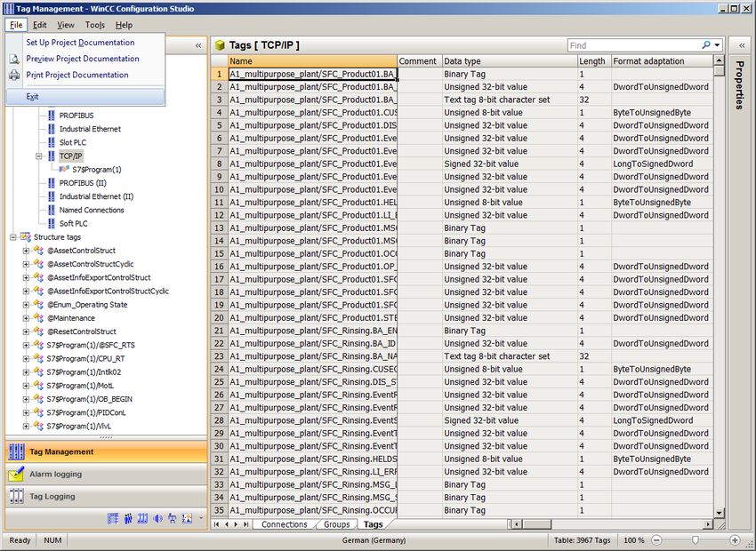The width and height of the screenshot is (756, 551).
Task: Zoom out with the minus button
Action: point(656,540)
